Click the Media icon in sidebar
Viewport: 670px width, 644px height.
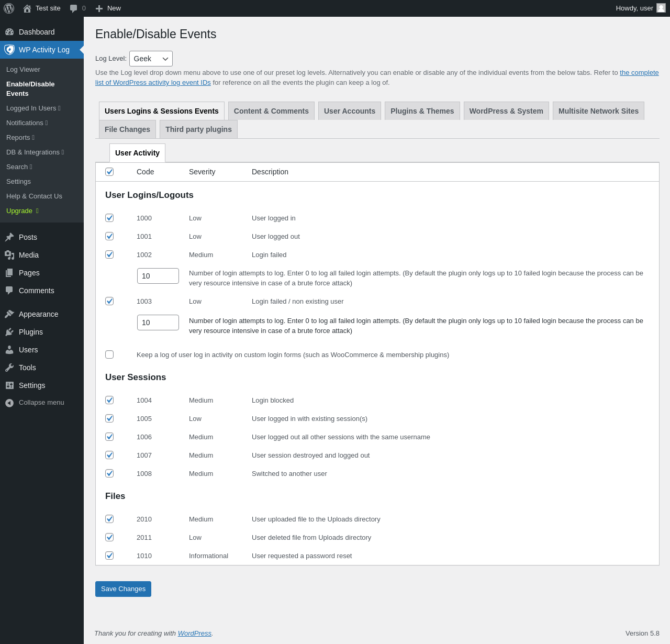9,255
